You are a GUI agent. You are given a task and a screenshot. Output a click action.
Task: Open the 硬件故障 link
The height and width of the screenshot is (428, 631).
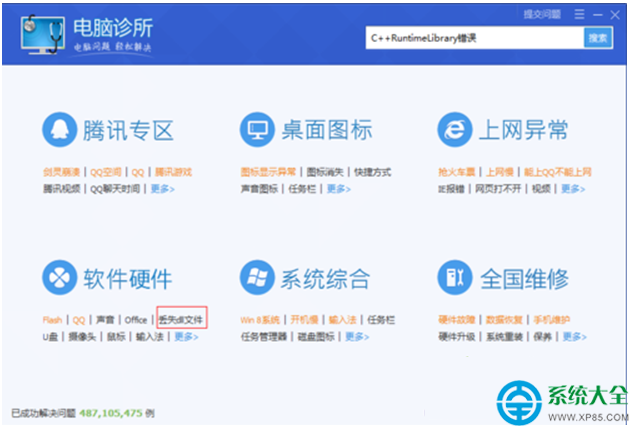pyautogui.click(x=457, y=320)
